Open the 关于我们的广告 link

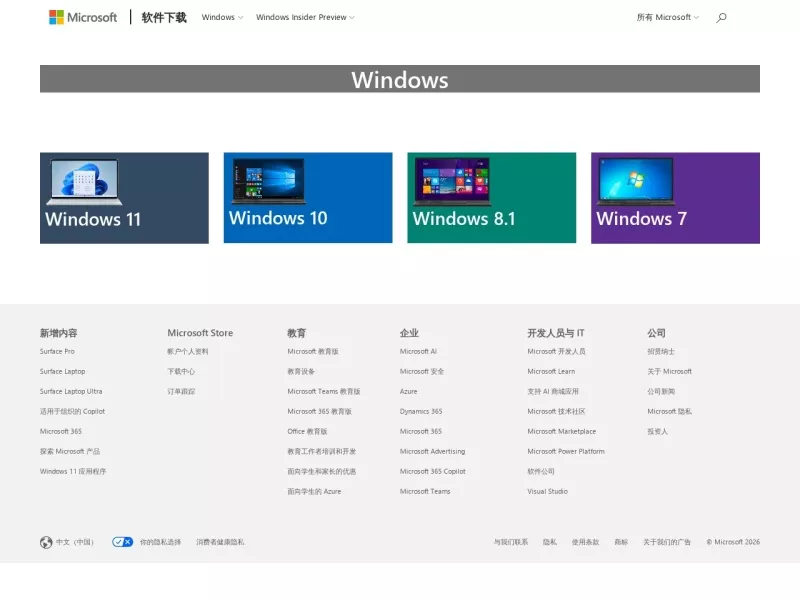667,542
